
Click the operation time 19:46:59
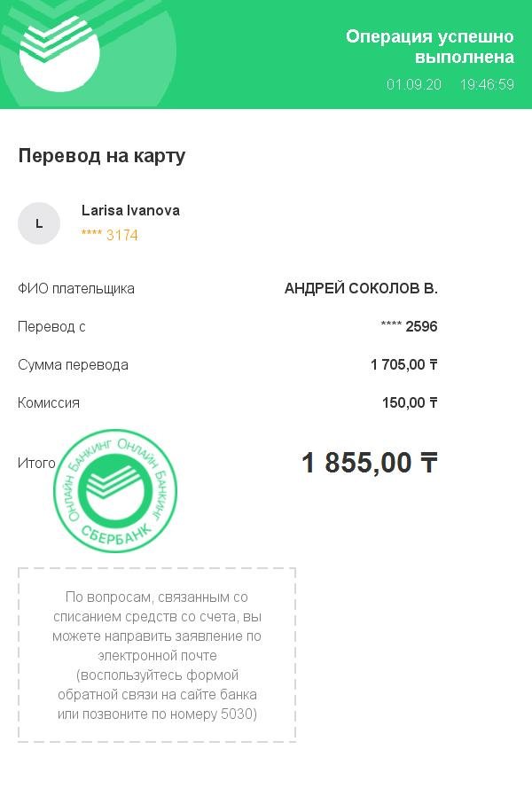point(488,84)
